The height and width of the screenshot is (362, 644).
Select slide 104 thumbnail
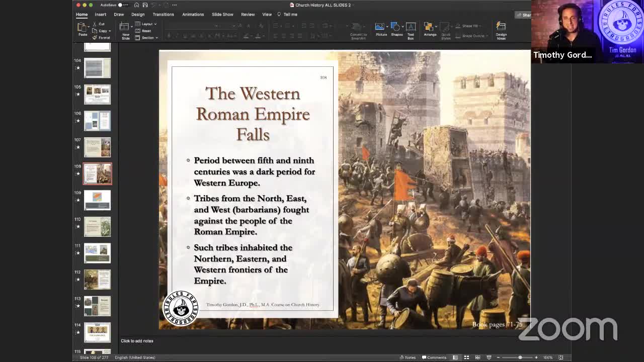coord(97,68)
